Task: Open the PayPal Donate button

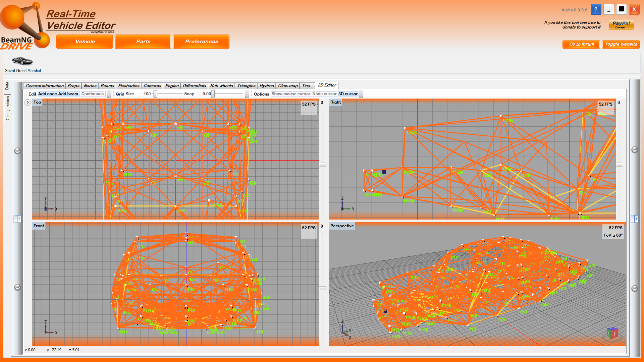Action: pos(621,24)
